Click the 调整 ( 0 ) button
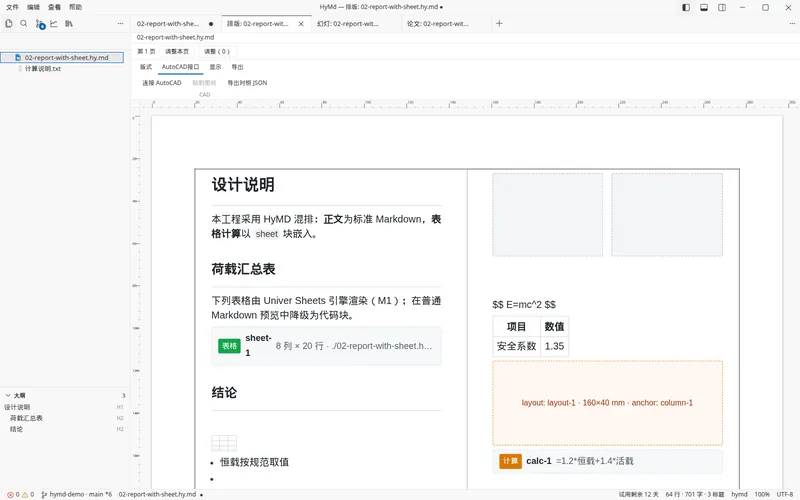 [217, 52]
